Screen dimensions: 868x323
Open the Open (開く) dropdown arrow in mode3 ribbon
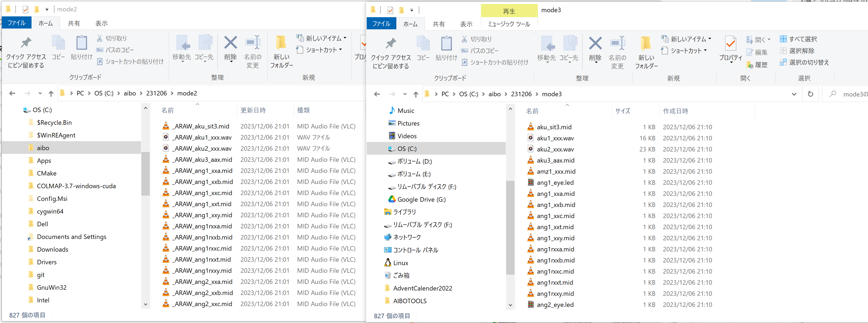point(769,40)
